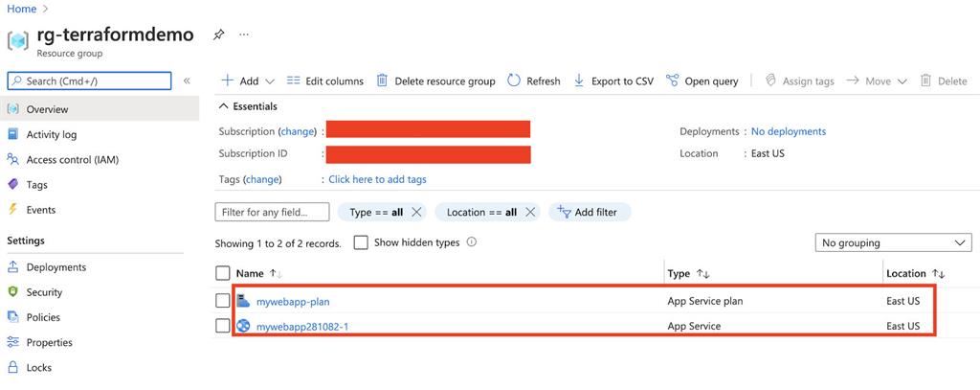Open Locks under Settings
The width and height of the screenshot is (980, 390).
38,367
